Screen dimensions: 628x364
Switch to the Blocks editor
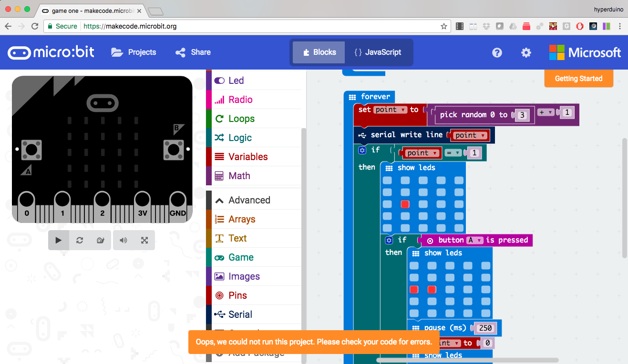(319, 52)
